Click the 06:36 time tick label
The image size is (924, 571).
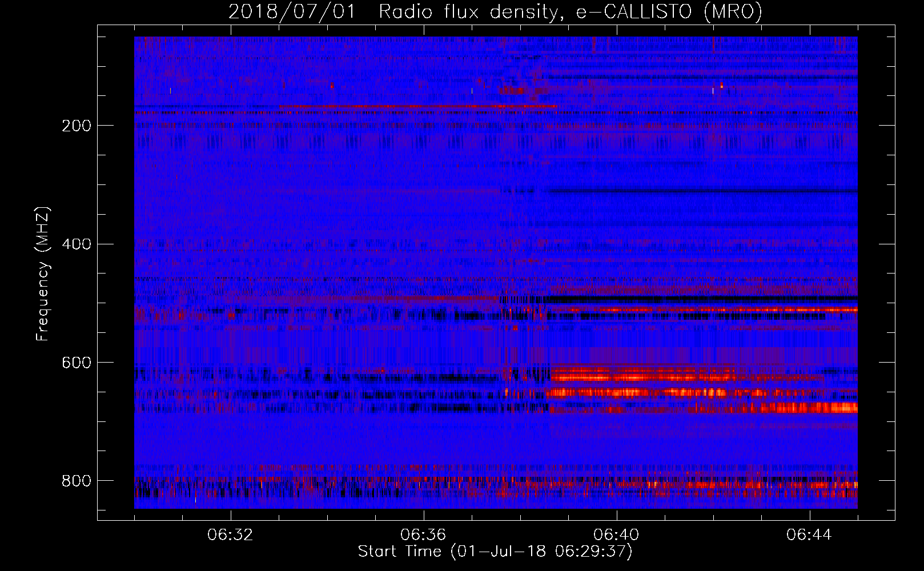[x=423, y=535]
